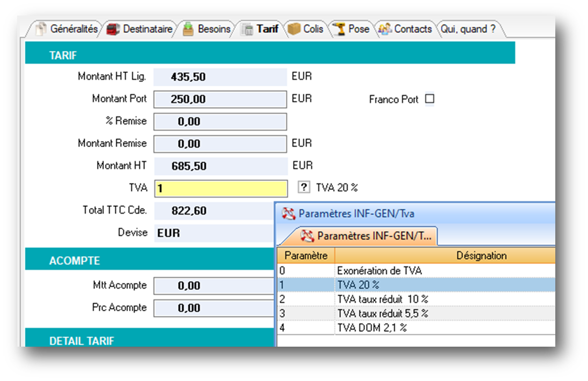Sort by the Paramètre column header
The height and width of the screenshot is (381, 588).
[x=306, y=255]
